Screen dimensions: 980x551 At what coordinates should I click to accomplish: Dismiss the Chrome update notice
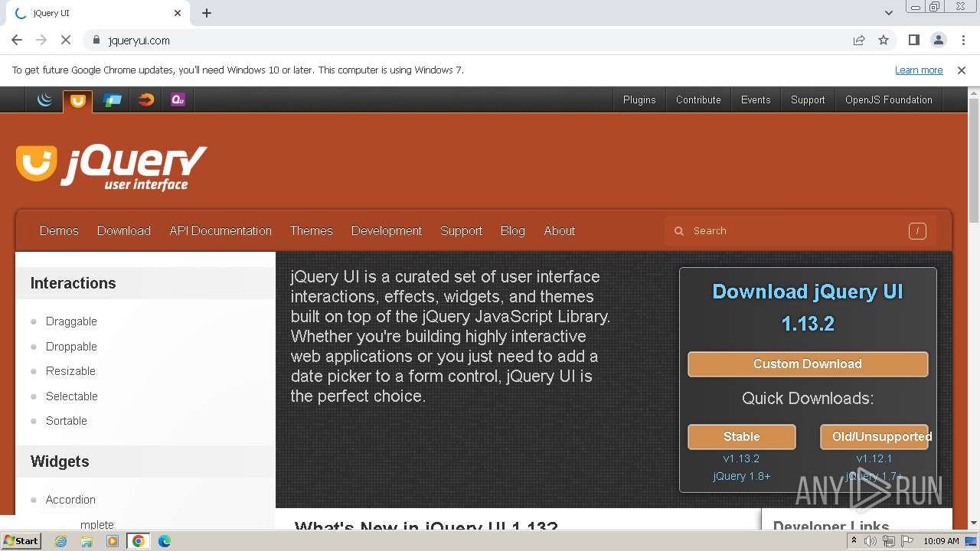pyautogui.click(x=962, y=70)
